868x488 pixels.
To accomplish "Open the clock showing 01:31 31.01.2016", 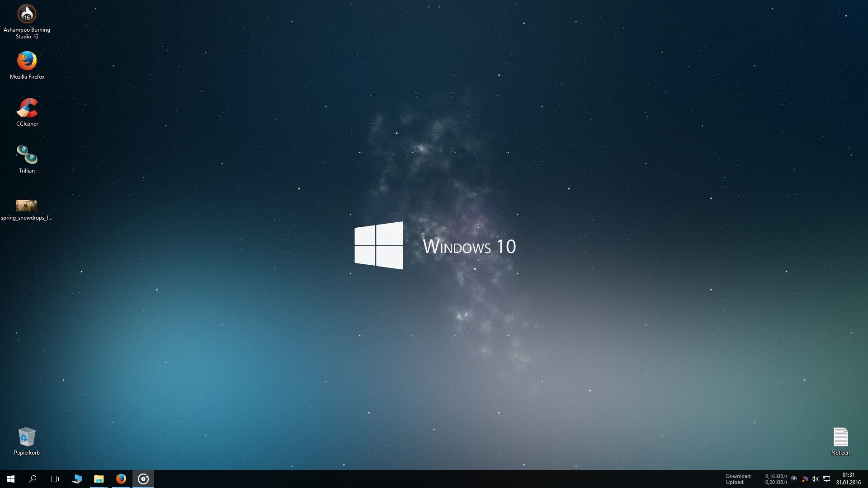I will coord(849,479).
